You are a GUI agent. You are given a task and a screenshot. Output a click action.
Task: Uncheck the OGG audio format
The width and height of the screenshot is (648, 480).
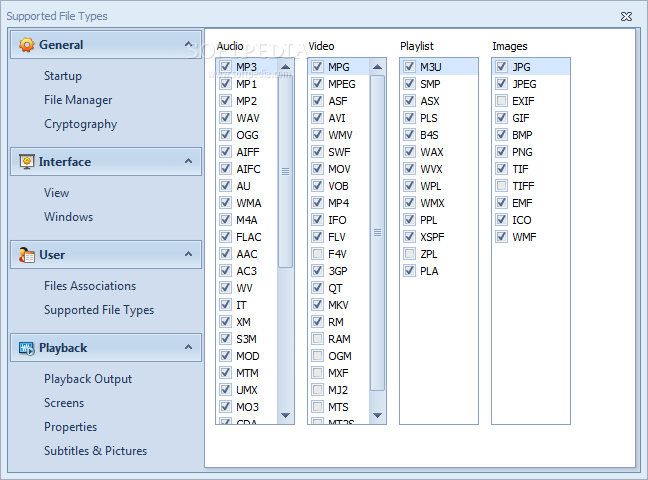[225, 135]
